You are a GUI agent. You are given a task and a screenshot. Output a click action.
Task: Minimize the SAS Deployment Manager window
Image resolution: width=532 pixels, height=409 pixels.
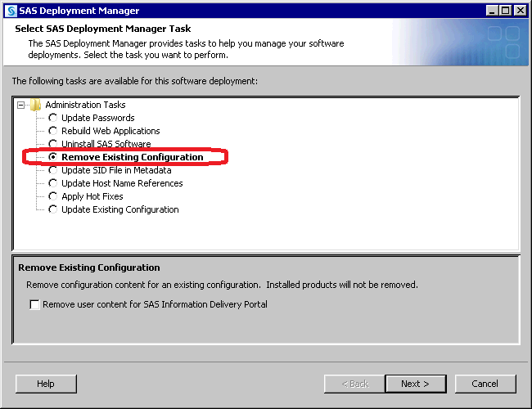(491, 11)
